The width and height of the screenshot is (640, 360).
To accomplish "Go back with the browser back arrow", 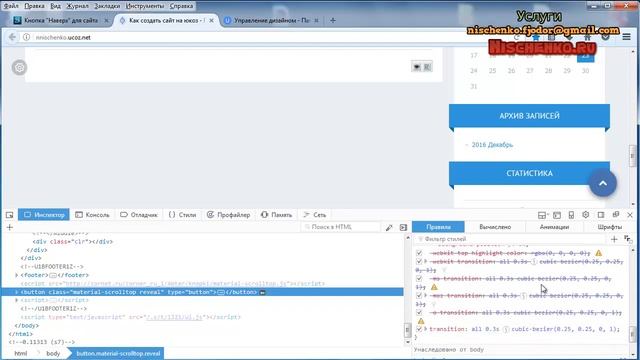I will pos(12,37).
